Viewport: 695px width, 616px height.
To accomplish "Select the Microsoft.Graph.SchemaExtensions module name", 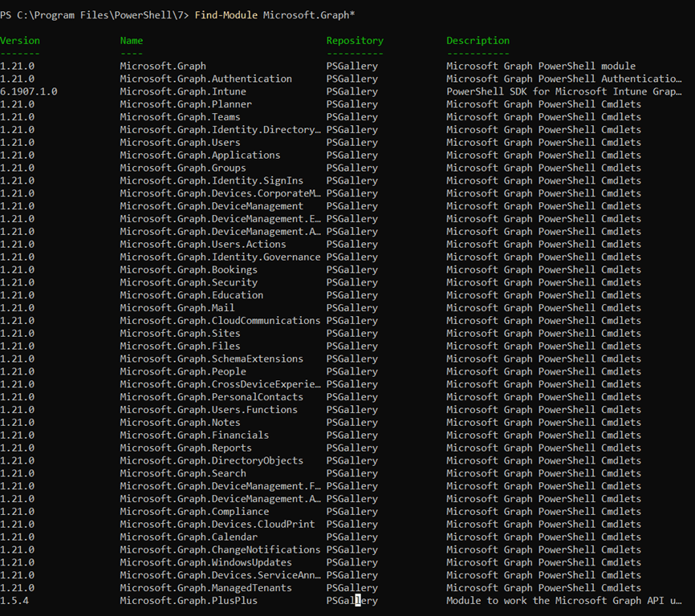I will [x=211, y=359].
